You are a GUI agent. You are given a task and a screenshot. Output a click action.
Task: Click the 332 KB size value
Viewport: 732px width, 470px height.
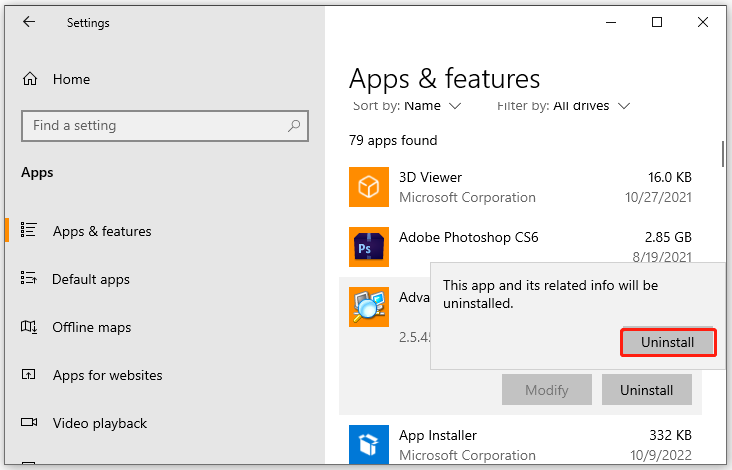pyautogui.click(x=670, y=435)
